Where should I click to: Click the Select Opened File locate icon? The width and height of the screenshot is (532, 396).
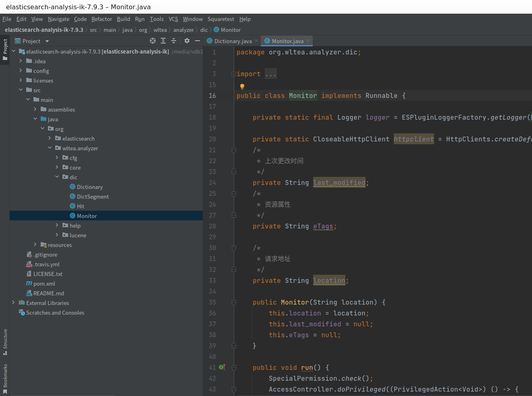[x=153, y=41]
